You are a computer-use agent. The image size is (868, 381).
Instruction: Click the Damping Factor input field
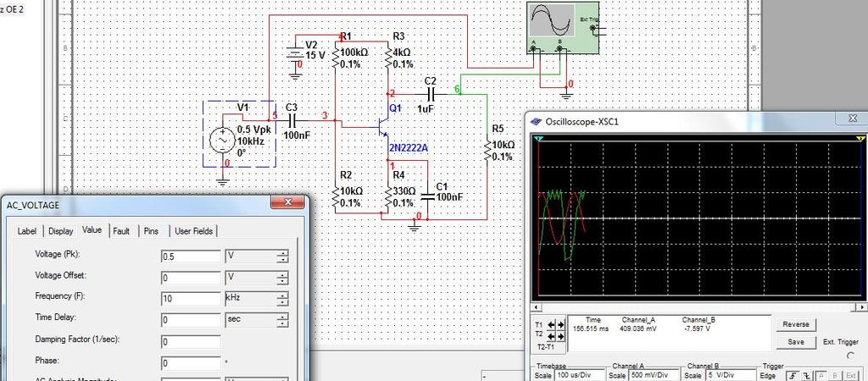(191, 342)
